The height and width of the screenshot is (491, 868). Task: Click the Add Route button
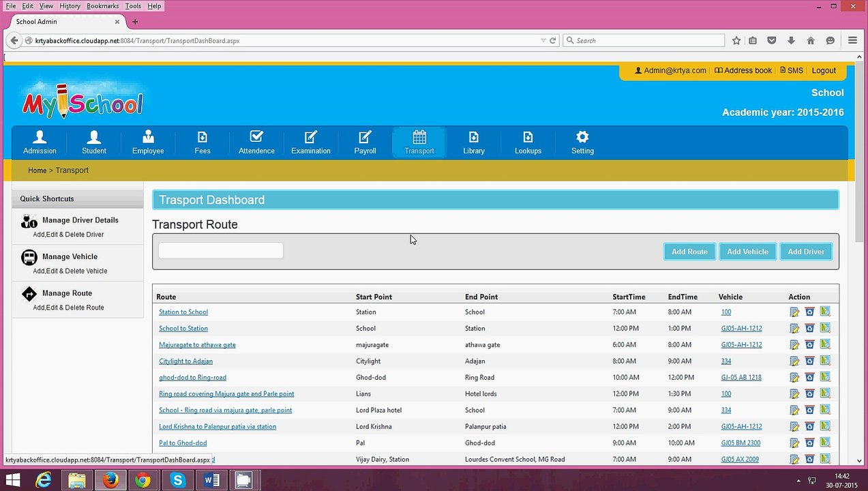tap(689, 252)
